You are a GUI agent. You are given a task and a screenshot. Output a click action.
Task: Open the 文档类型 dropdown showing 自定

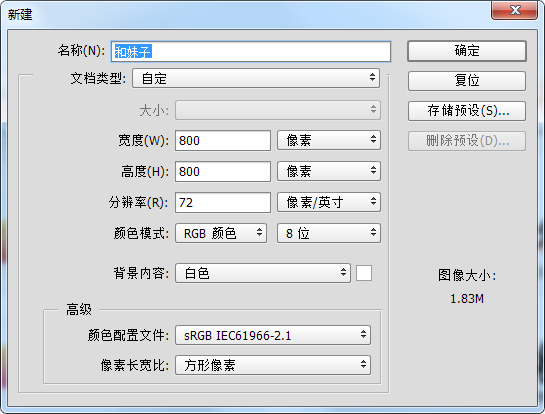256,78
